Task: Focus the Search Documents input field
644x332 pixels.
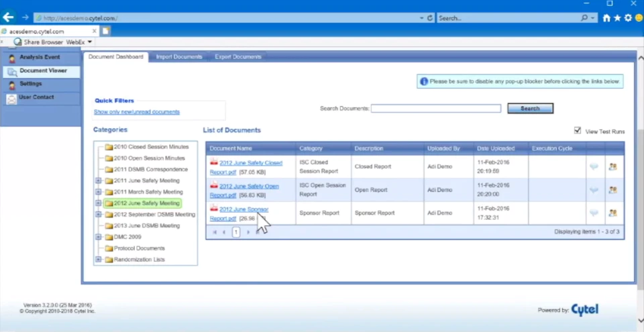Action: (436, 109)
